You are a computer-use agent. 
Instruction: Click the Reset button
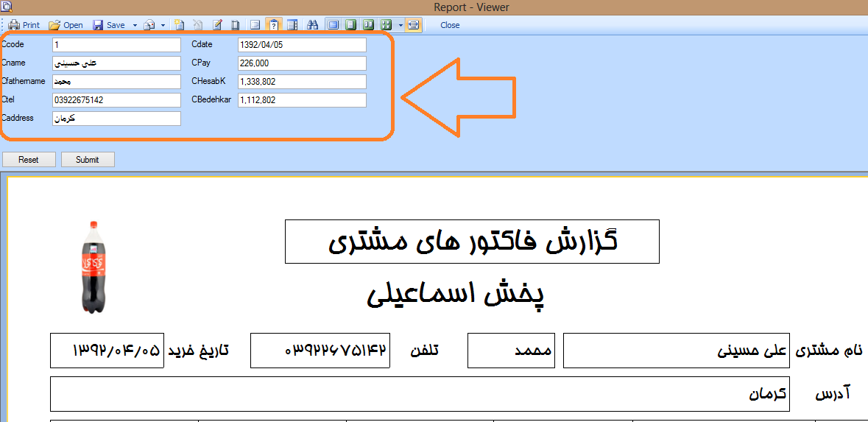[x=29, y=160]
